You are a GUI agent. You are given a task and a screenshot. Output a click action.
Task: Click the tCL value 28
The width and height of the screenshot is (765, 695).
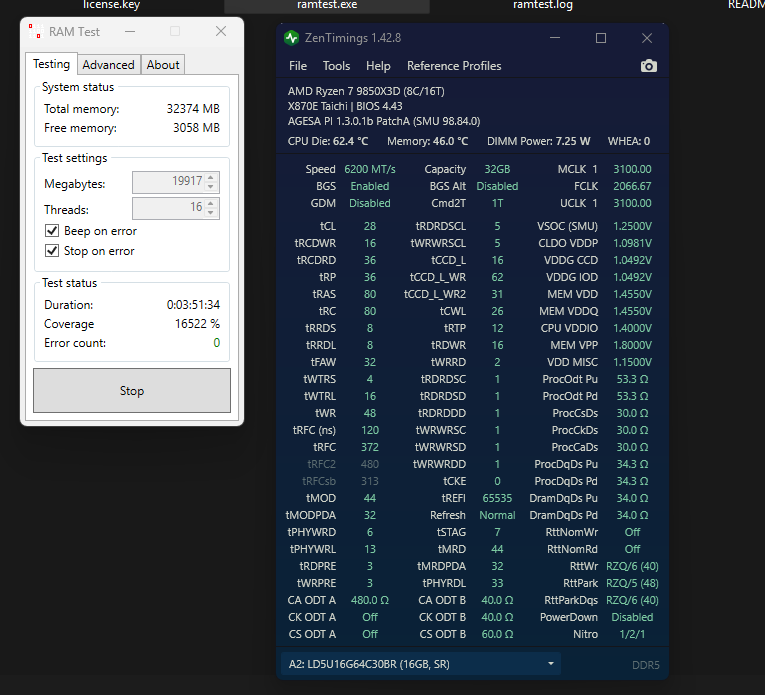370,226
